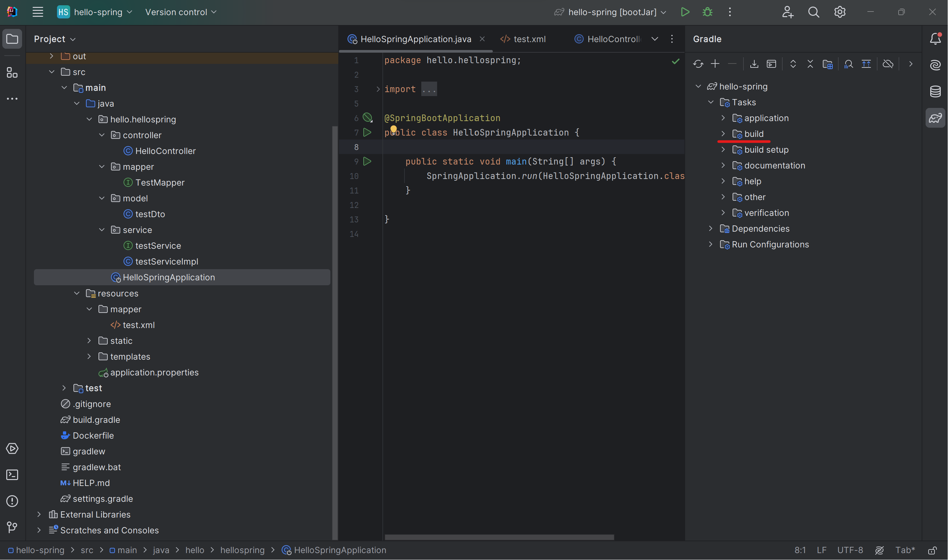
Task: Toggle Gradle offline mode icon
Action: tap(888, 64)
